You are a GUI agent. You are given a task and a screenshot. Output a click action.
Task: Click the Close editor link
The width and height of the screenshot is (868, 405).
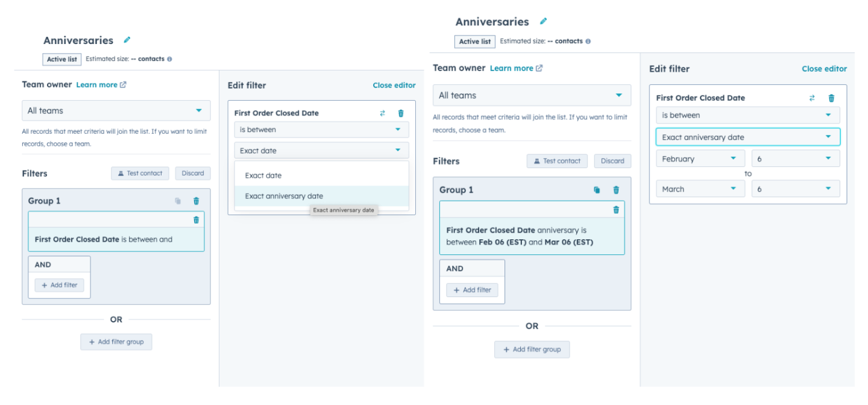[x=394, y=85]
